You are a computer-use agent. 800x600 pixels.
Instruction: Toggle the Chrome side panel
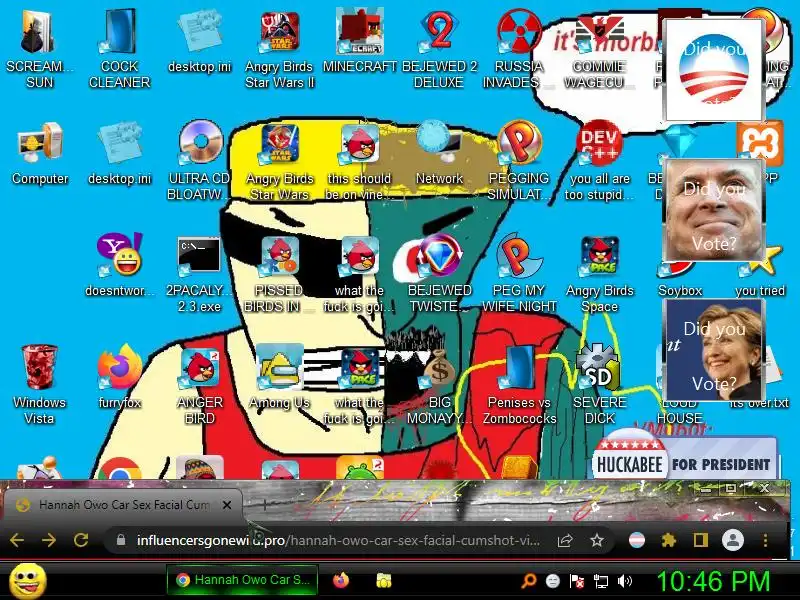click(701, 540)
